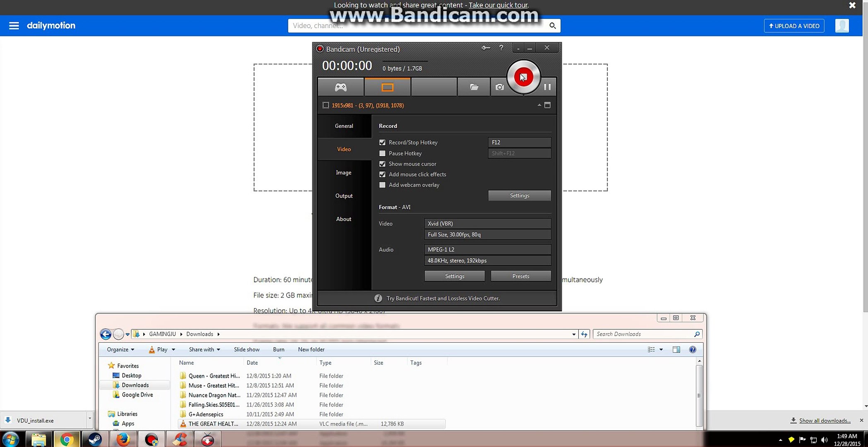Open the General tab in Bandicam
Image resolution: width=868 pixels, height=447 pixels.
344,126
